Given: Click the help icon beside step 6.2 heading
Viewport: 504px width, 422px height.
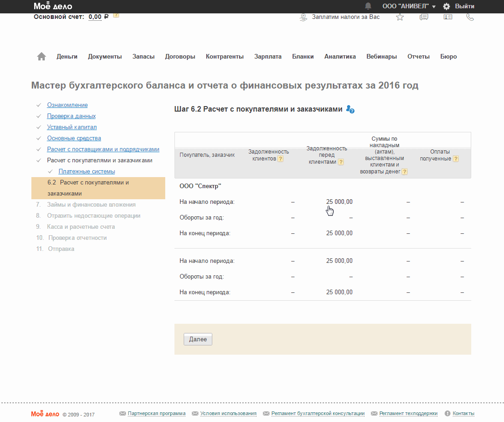Looking at the screenshot, I should tap(350, 109).
